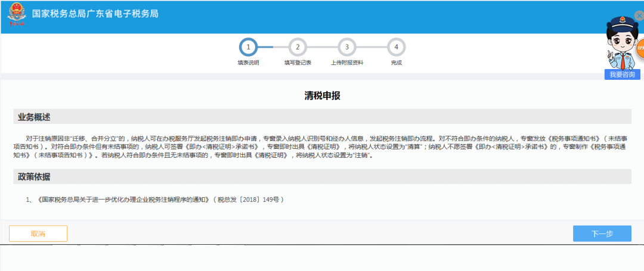The height and width of the screenshot is (271, 644).
Task: Click the tax bureau emblem logo
Action: coord(17,14)
